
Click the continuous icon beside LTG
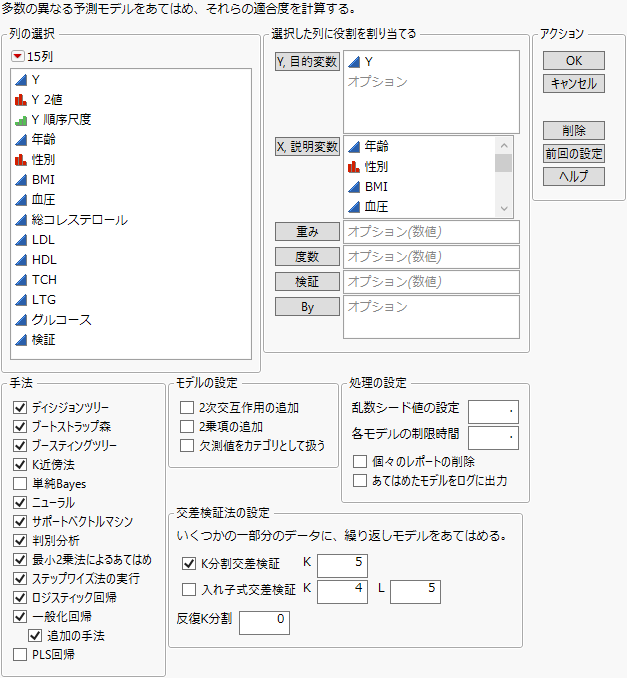(21, 300)
